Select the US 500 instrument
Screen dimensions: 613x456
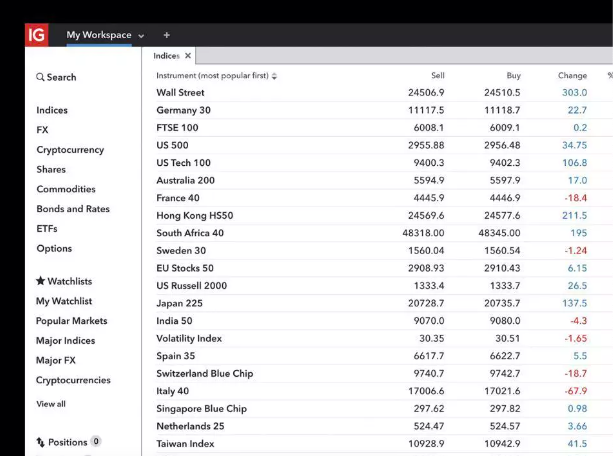coord(172,145)
